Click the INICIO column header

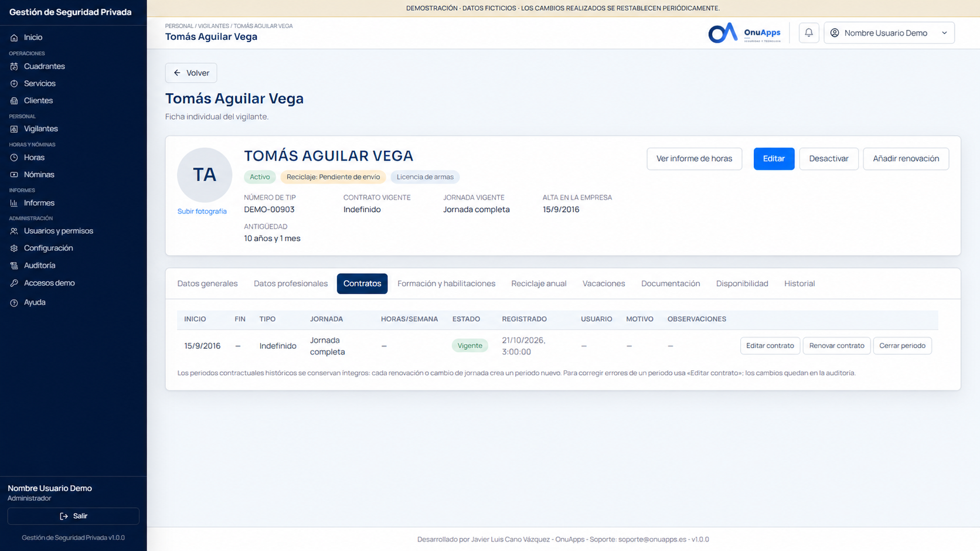tap(195, 319)
